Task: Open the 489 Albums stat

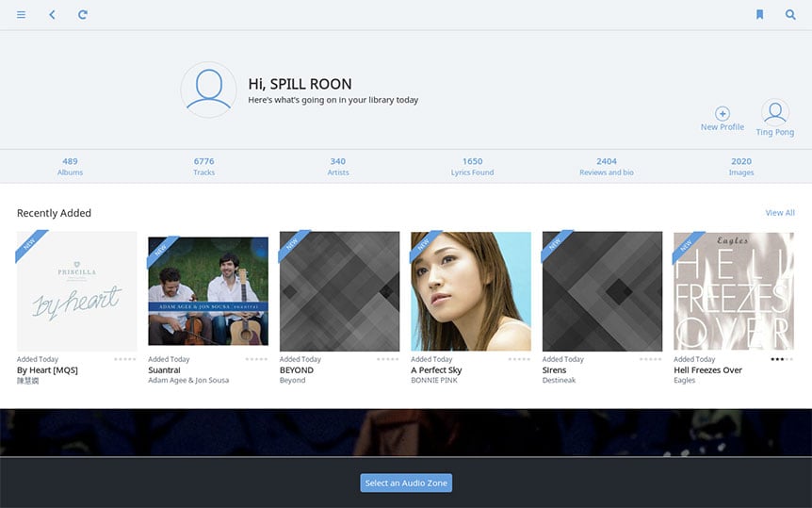Action: (x=70, y=167)
